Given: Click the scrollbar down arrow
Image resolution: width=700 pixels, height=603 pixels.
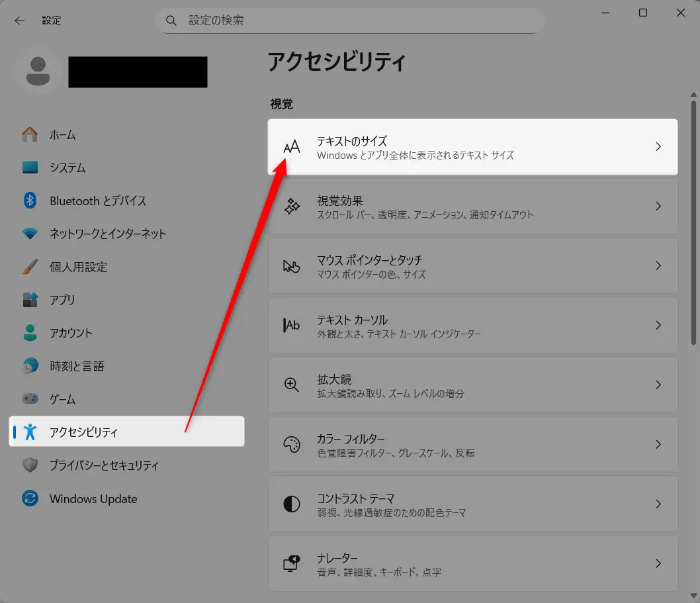Looking at the screenshot, I should (693, 596).
